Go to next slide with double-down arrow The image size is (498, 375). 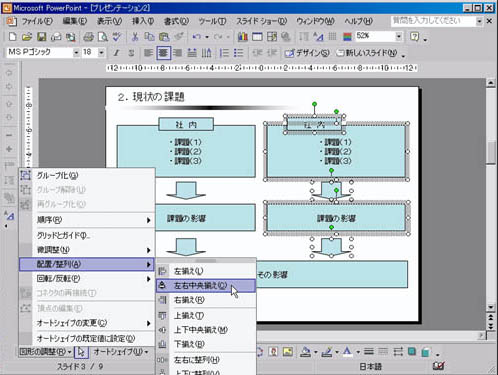click(x=491, y=325)
